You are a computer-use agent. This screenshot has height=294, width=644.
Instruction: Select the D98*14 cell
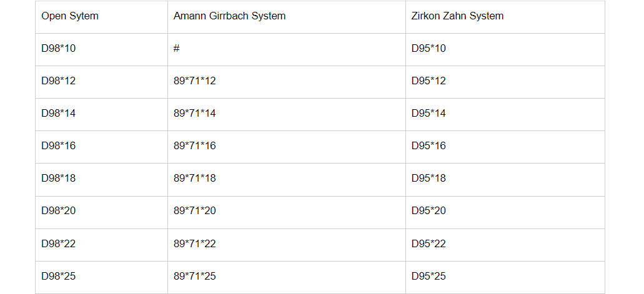pos(59,114)
